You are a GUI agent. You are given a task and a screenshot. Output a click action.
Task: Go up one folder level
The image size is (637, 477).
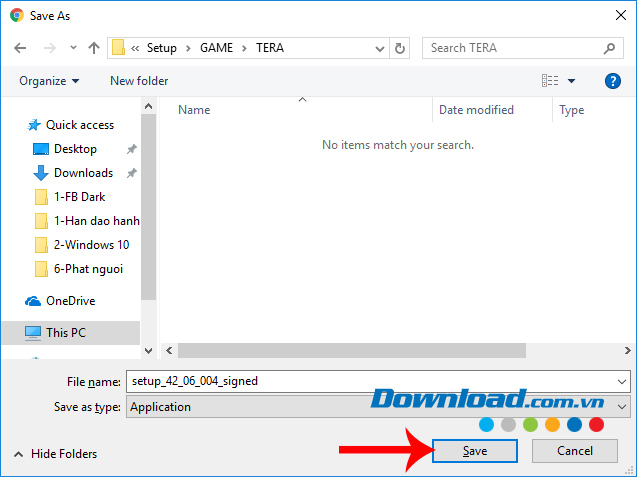pos(94,48)
